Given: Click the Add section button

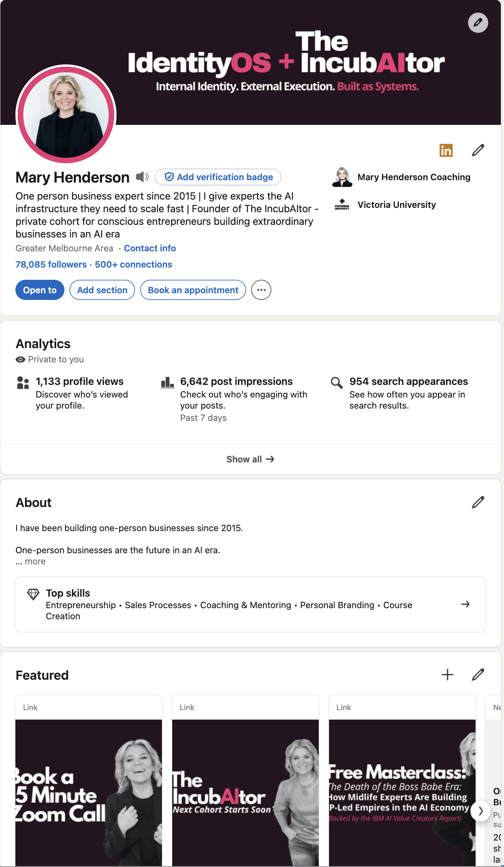Looking at the screenshot, I should [102, 290].
